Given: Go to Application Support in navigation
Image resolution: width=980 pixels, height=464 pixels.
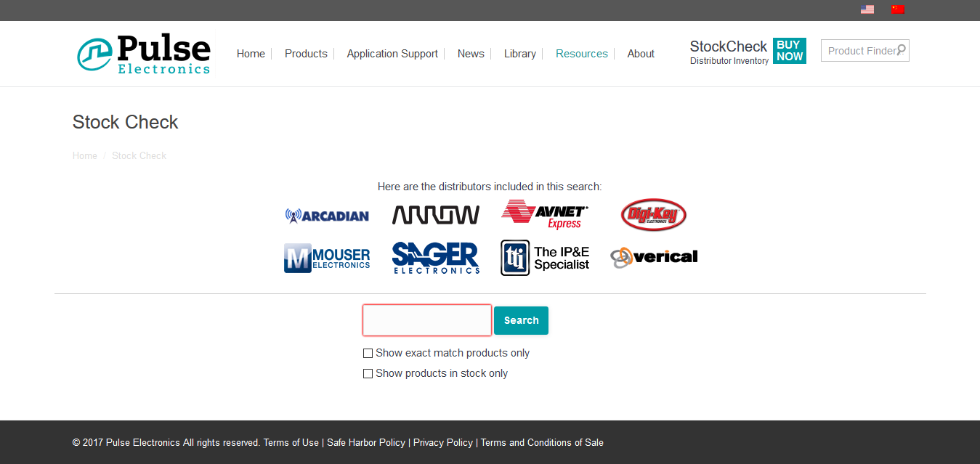Looking at the screenshot, I should coord(392,54).
